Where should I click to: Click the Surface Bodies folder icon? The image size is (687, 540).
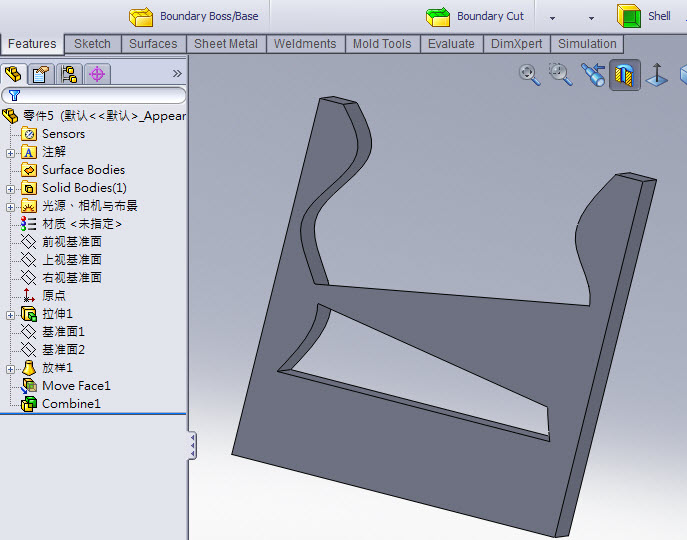coord(29,170)
